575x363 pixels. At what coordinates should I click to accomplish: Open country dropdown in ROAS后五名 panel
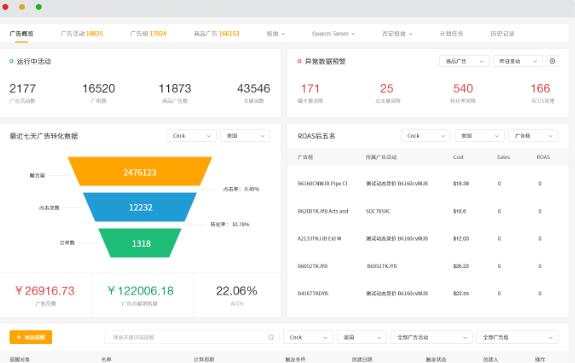[479, 136]
